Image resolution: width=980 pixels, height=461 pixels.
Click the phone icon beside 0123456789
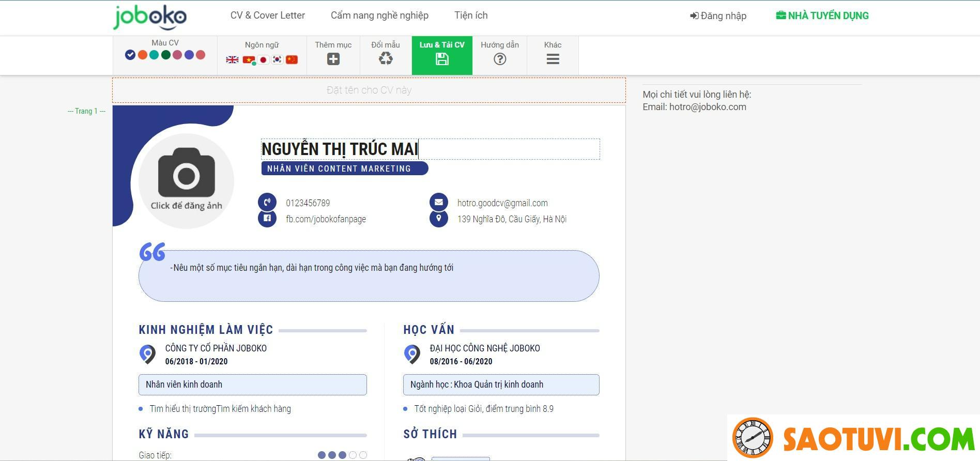pos(267,203)
